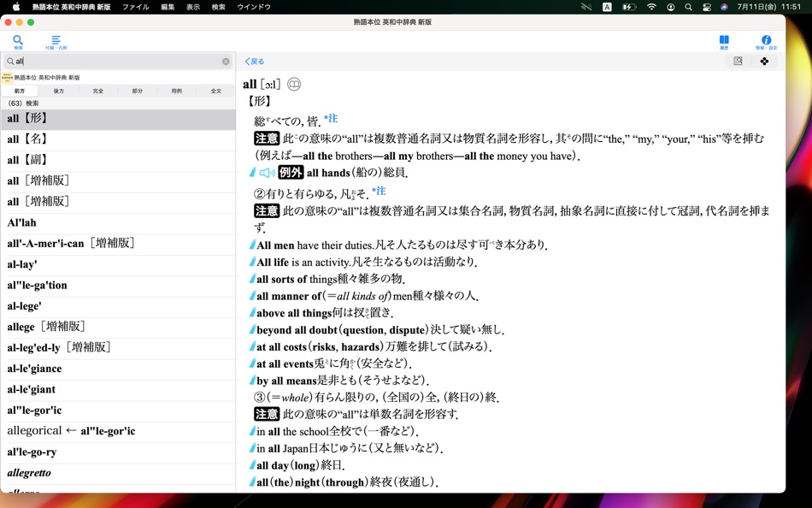Screen dimensions: 812x508
Task: Open the 'al-leg'ed-ly [増補版]' entry
Action: click(118, 348)
